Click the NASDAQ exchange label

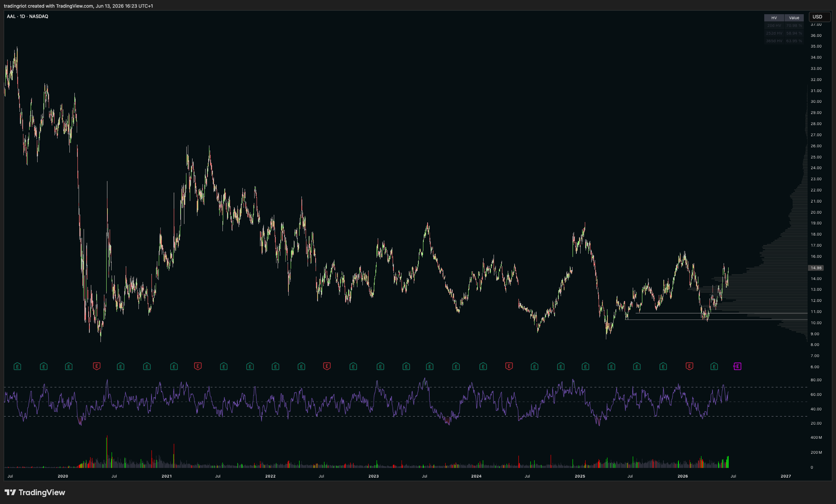click(x=39, y=17)
